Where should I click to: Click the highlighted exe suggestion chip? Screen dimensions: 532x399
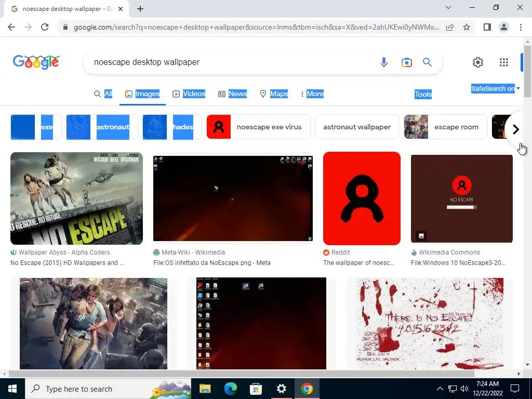tap(36, 127)
